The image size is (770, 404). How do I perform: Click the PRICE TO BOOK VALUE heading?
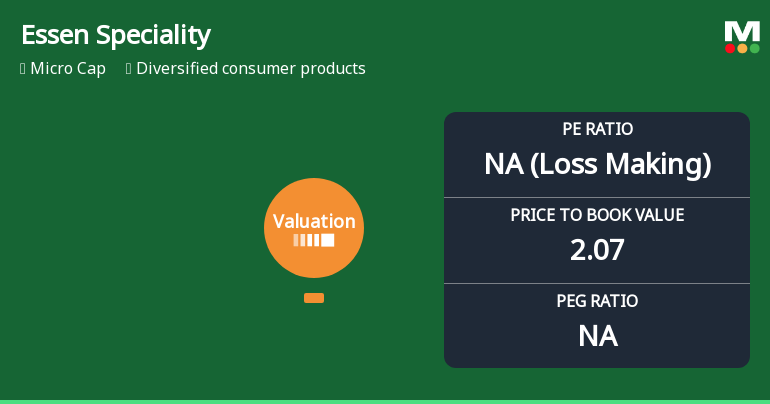click(x=597, y=215)
